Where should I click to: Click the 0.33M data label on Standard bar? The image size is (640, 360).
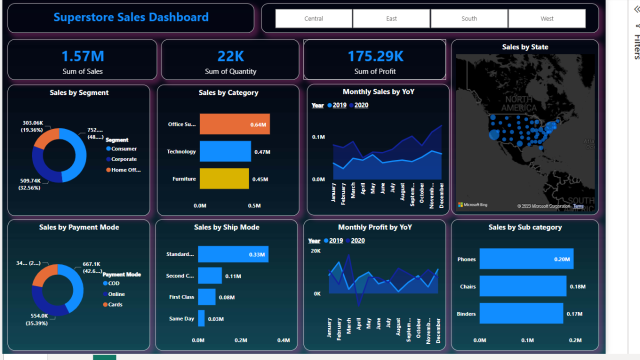tap(257, 255)
